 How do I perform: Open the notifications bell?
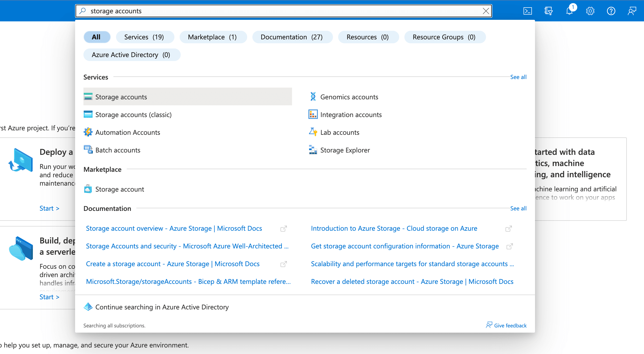point(569,11)
